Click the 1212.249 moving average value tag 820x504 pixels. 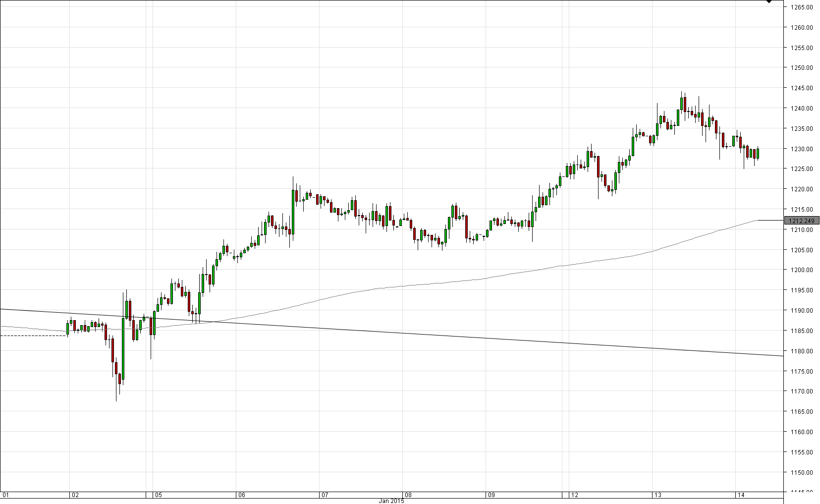[802, 221]
